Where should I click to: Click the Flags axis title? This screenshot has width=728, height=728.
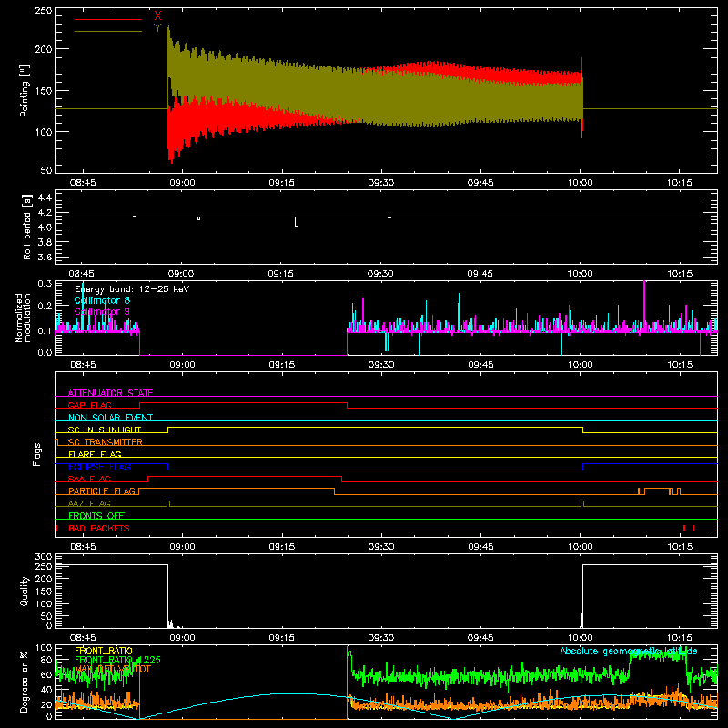pos(37,454)
